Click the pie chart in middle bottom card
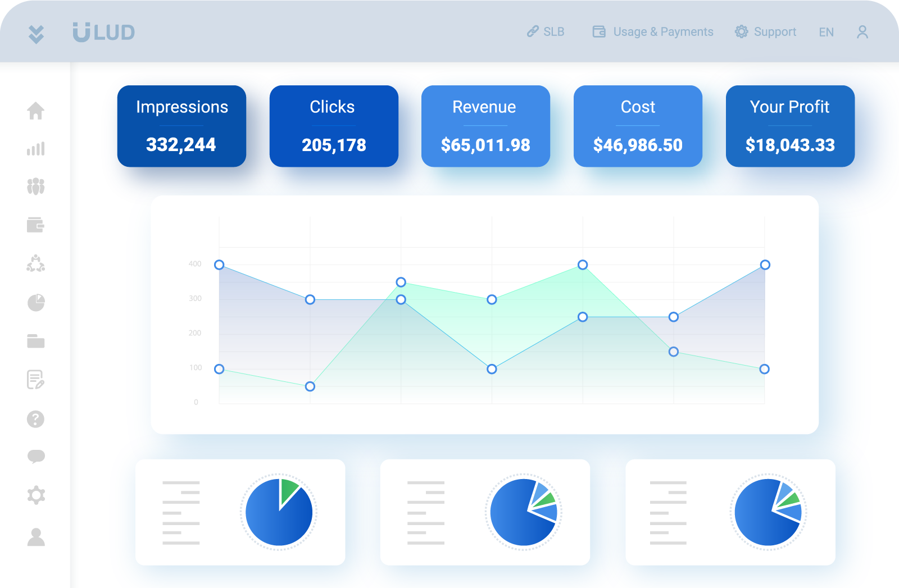Screen dimensions: 899x588 [524, 512]
